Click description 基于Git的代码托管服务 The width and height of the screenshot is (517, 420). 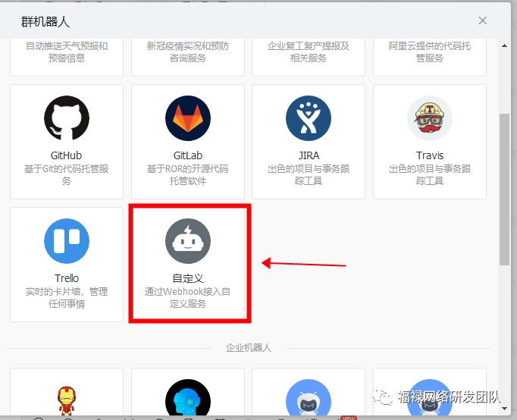pos(67,174)
